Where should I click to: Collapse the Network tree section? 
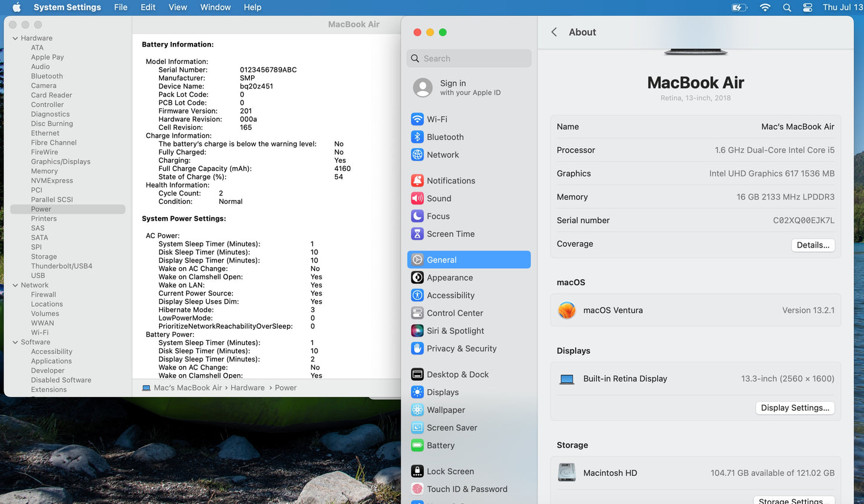(x=15, y=285)
